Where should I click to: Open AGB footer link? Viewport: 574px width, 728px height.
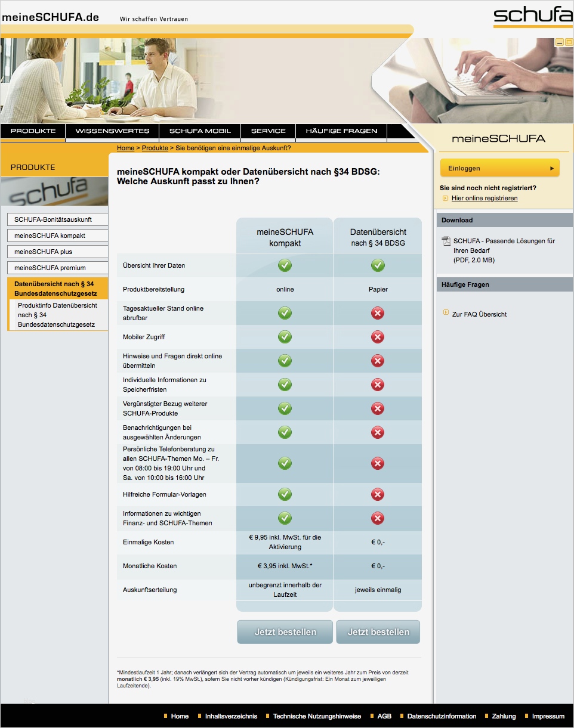[384, 716]
